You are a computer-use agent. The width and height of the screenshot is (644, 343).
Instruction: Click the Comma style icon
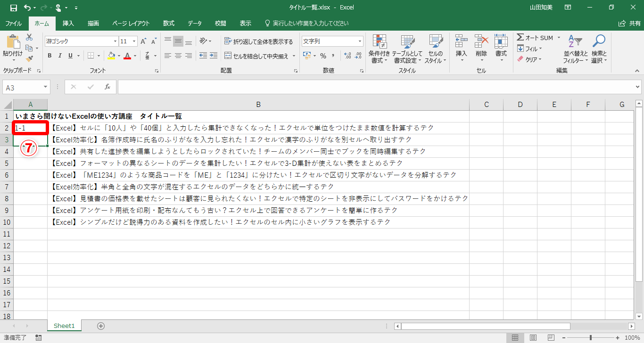tap(333, 56)
